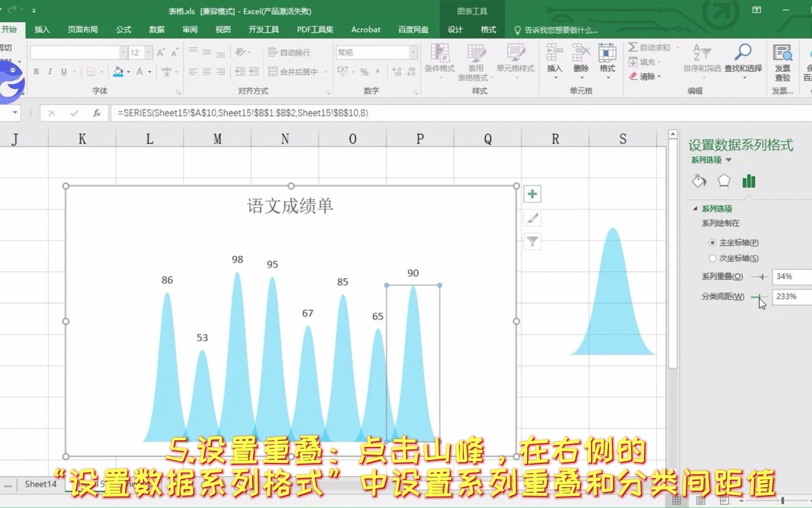The width and height of the screenshot is (812, 508).
Task: Switch to the Sheet14 worksheet tab
Action: 40,484
